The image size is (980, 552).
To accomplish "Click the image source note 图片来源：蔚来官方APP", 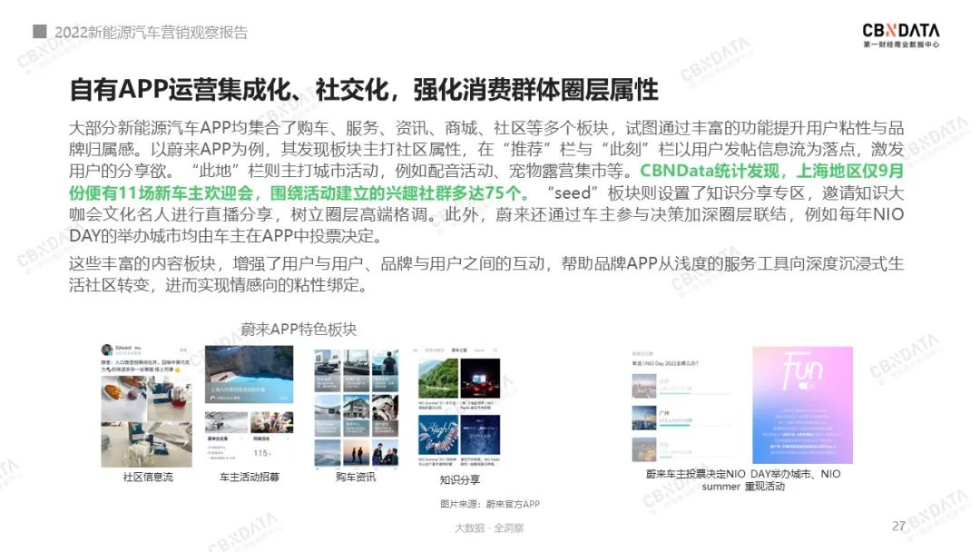I will (489, 504).
